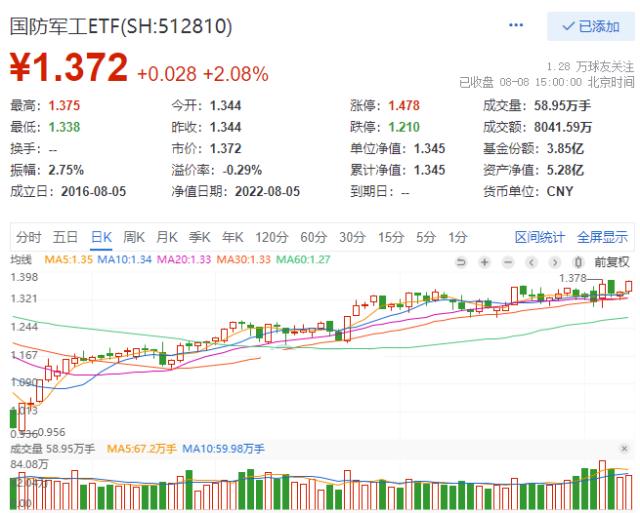Viewport: 640px width, 513px height.
Task: Switch to the 五日 tab
Action: (65, 237)
